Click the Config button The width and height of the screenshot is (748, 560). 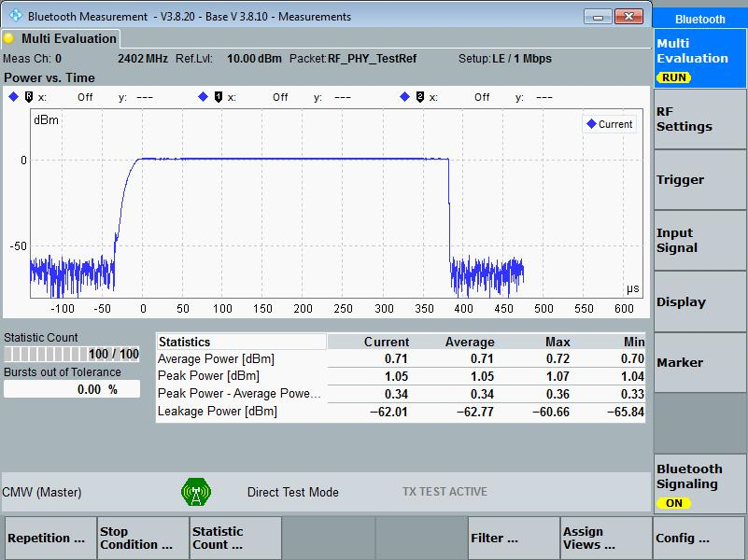699,539
